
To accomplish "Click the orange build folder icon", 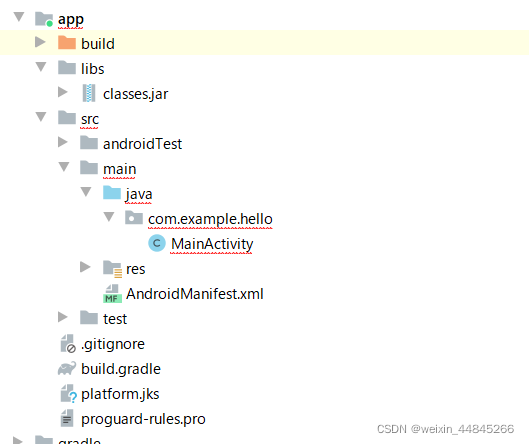I will coord(67,43).
